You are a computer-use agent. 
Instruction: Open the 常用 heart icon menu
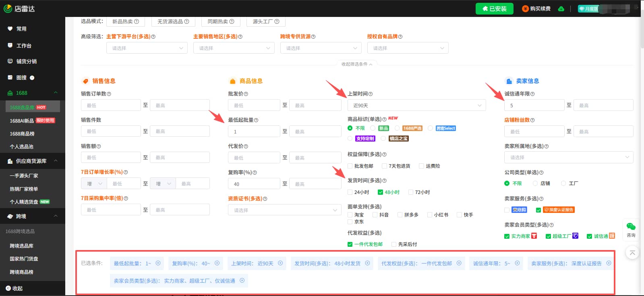click(x=10, y=29)
